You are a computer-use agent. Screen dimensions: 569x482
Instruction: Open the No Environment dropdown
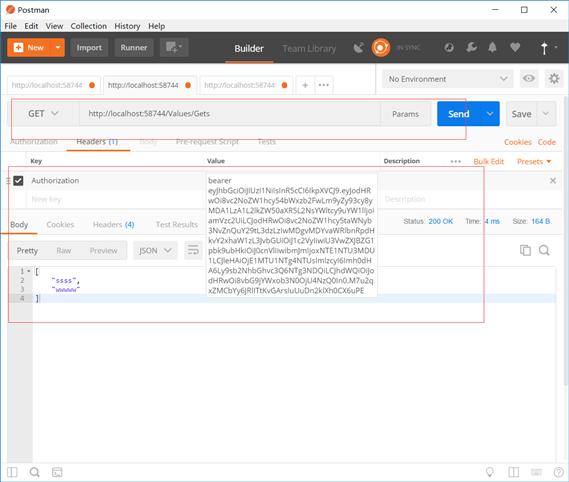pyautogui.click(x=447, y=79)
